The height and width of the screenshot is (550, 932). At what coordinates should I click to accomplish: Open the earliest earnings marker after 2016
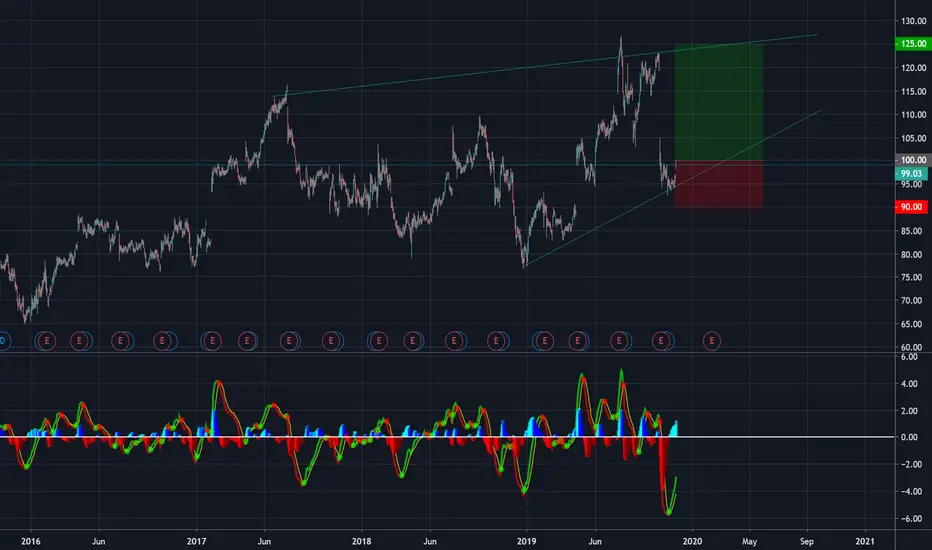pos(46,341)
